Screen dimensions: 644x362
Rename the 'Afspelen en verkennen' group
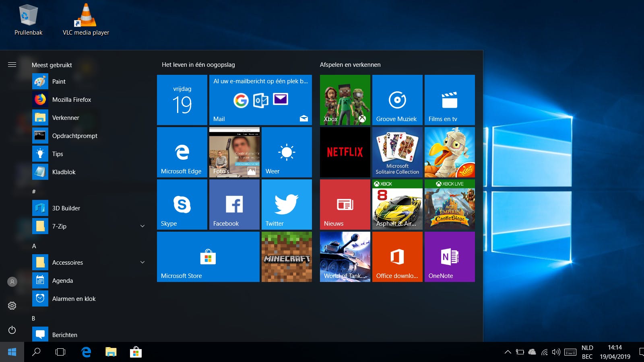350,64
